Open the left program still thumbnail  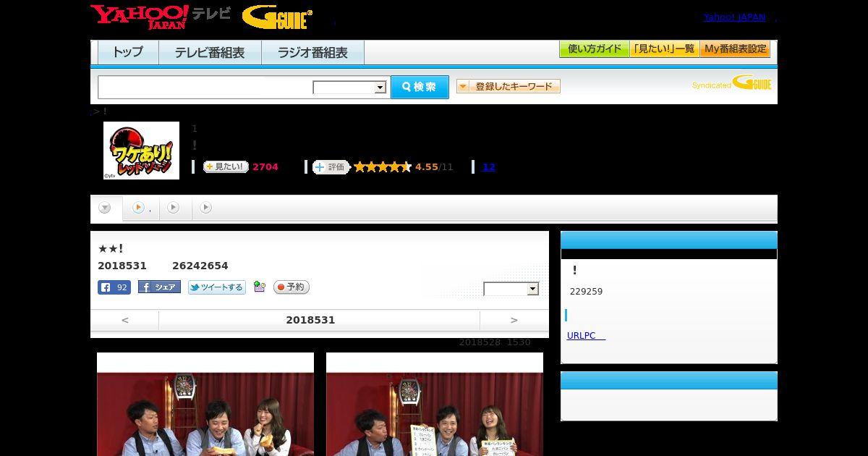point(205,404)
